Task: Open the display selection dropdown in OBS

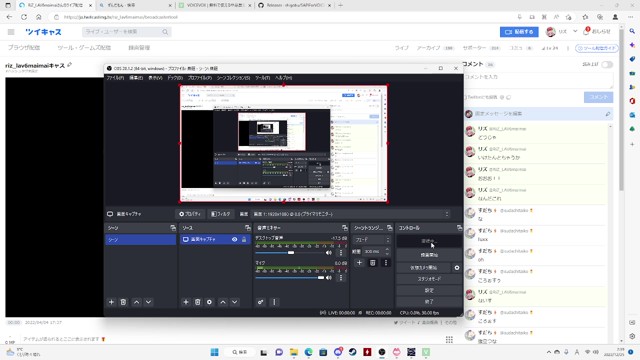Action: point(351,214)
